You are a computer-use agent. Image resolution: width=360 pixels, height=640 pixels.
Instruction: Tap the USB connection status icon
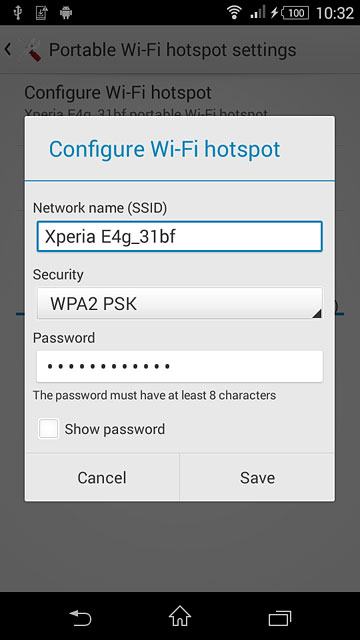(17, 13)
